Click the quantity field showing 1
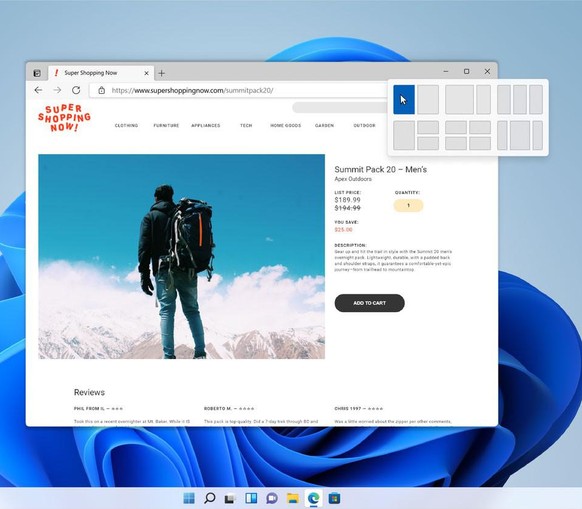The image size is (582, 509). click(x=408, y=205)
